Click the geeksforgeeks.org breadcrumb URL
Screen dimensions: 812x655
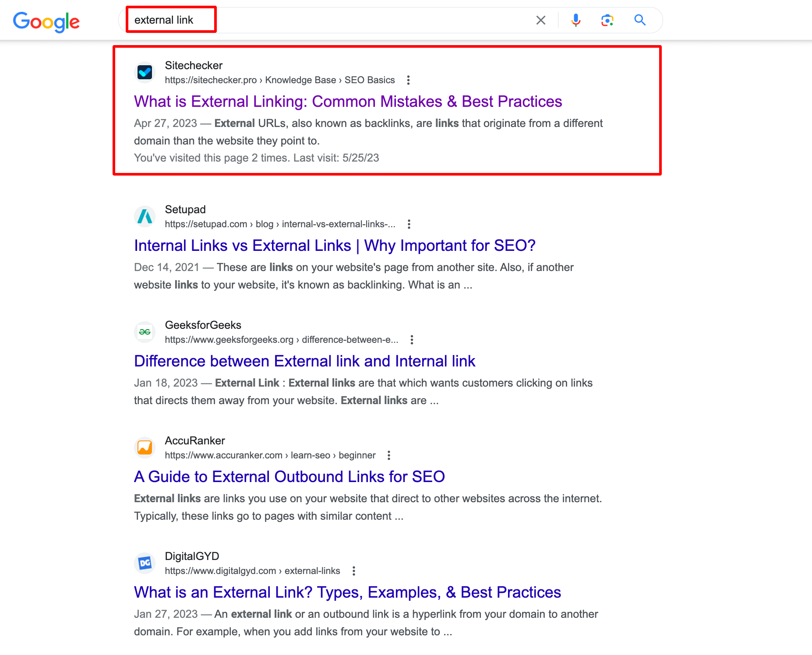[x=282, y=340]
